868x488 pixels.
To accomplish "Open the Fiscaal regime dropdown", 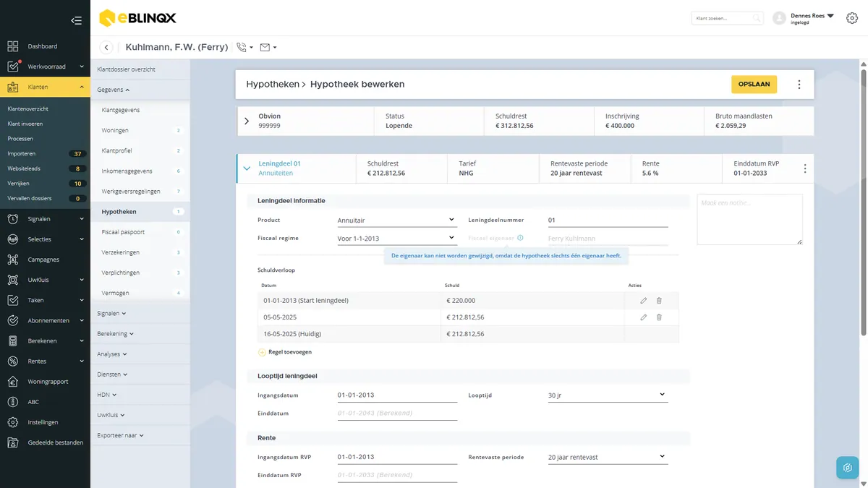I will coord(396,239).
